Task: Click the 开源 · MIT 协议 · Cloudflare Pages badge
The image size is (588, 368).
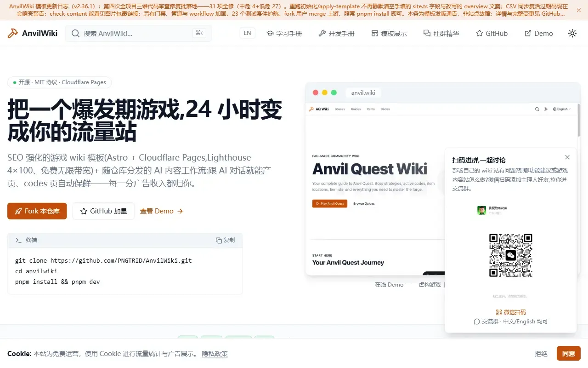Action: pos(60,82)
